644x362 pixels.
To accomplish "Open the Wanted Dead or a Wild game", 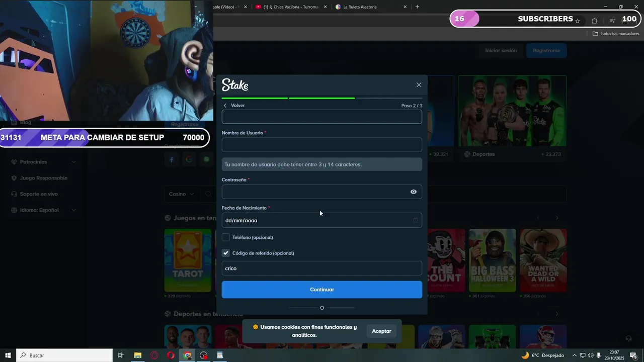I will pos(543,260).
